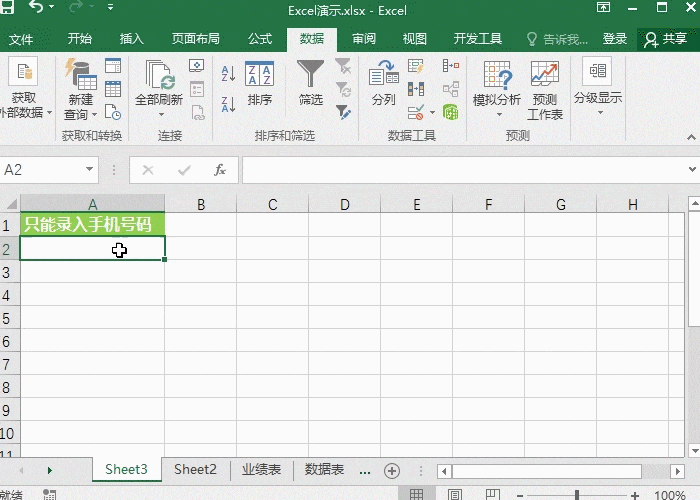Screen dimensions: 700x500
Task: Click Manage Data Model icon
Action: point(451,112)
